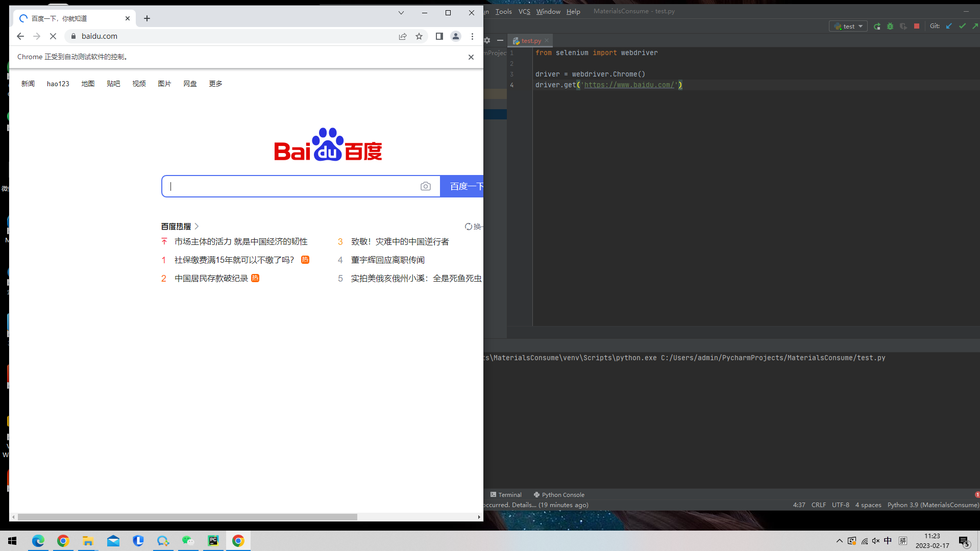Open a new Chrome tab
Screen dimensions: 980x551
pyautogui.click(x=147, y=18)
